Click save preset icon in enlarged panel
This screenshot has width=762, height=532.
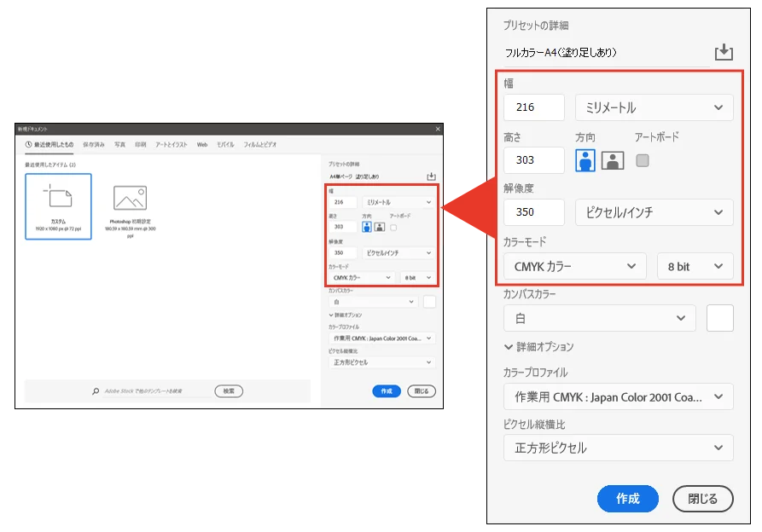[724, 52]
